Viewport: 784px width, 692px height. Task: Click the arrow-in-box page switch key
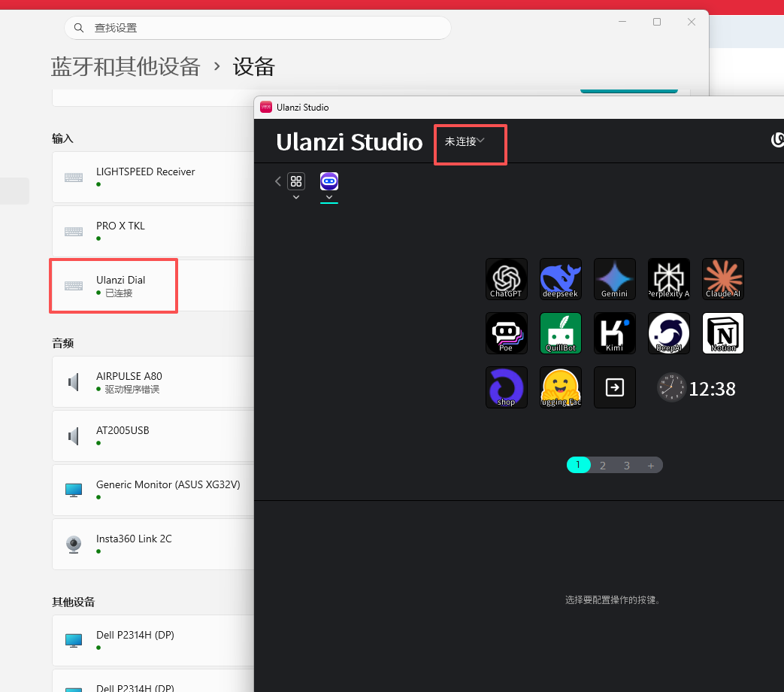pyautogui.click(x=615, y=387)
